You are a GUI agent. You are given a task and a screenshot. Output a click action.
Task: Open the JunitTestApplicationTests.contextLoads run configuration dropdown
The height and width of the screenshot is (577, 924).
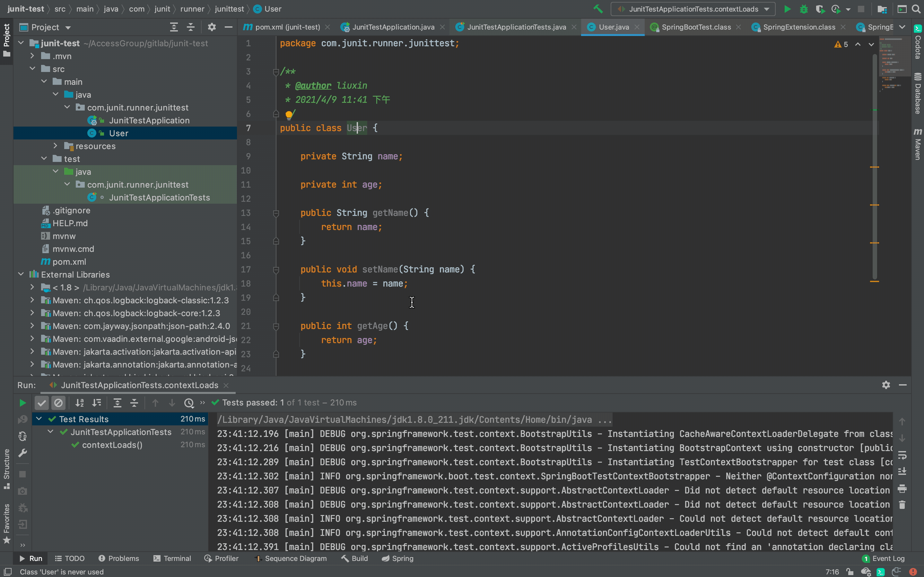[x=693, y=9]
